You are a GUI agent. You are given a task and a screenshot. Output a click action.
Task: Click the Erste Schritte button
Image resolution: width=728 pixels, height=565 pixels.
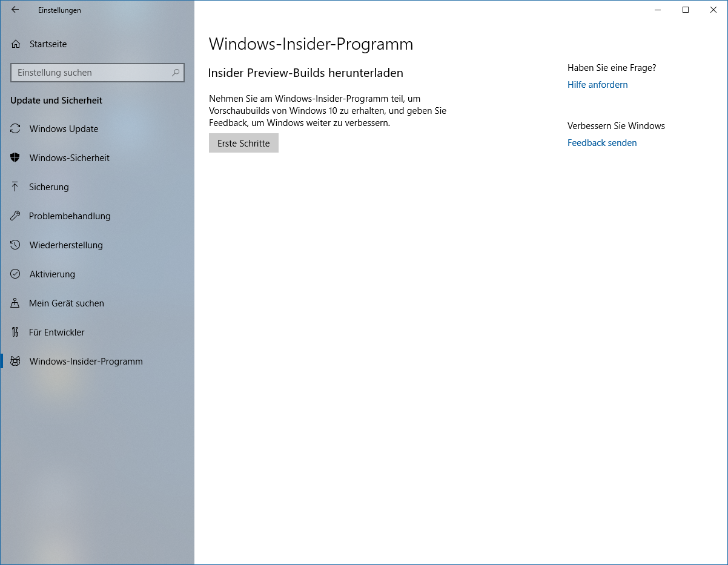pos(243,144)
